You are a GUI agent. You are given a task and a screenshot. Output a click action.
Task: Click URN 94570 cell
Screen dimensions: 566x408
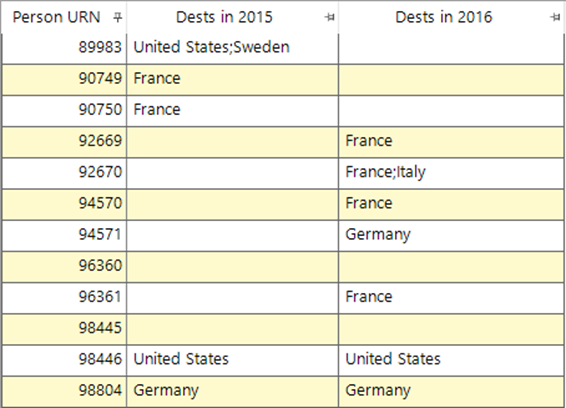(x=64, y=204)
